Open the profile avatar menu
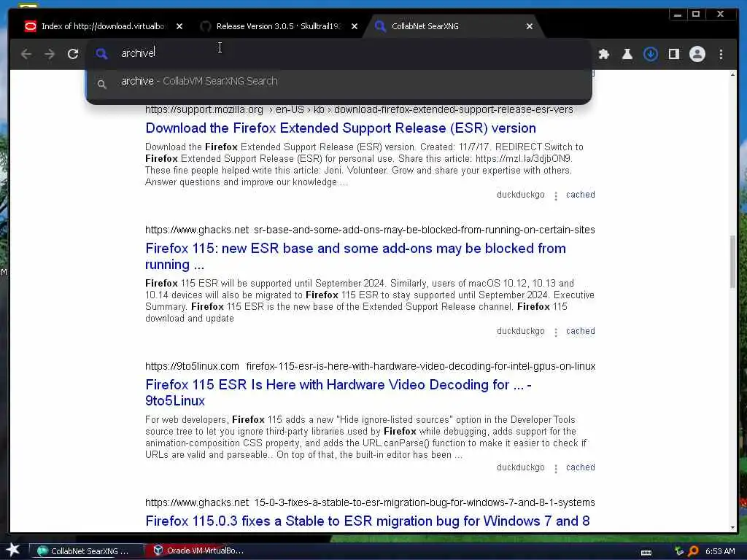This screenshot has width=747, height=560. point(697,54)
